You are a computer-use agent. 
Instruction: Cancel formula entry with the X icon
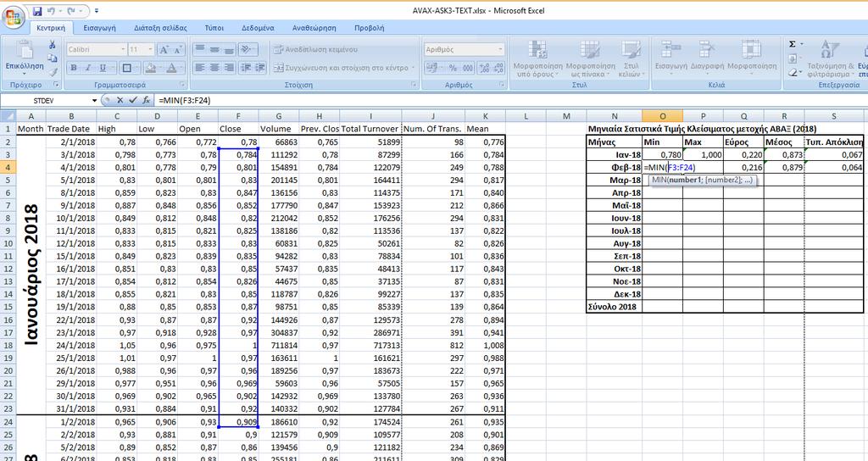tap(120, 100)
